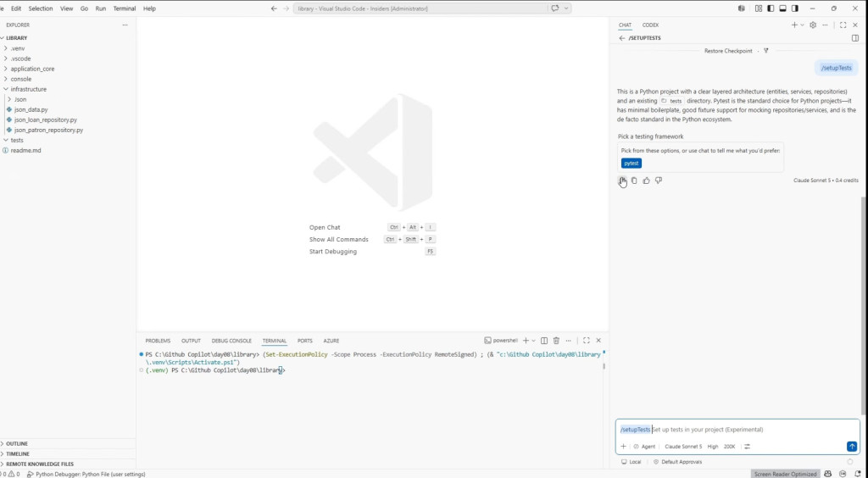Viewport: 868px width, 478px height.
Task: Mark the response helpful with thumbs up
Action: click(x=646, y=181)
